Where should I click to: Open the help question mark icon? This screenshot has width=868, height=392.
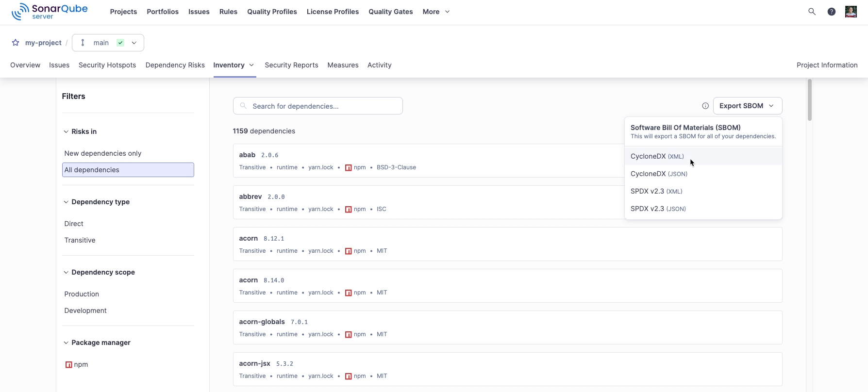click(831, 12)
